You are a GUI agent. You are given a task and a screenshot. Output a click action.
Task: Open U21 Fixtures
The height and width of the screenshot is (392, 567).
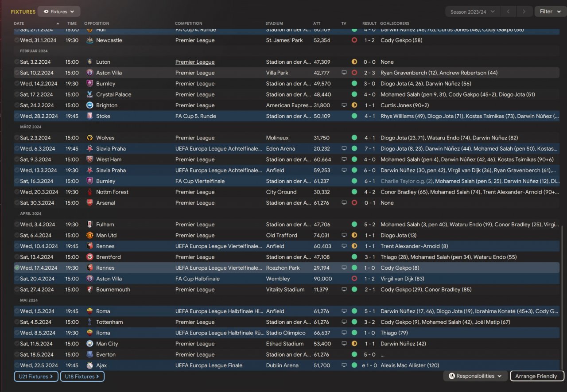(36, 376)
